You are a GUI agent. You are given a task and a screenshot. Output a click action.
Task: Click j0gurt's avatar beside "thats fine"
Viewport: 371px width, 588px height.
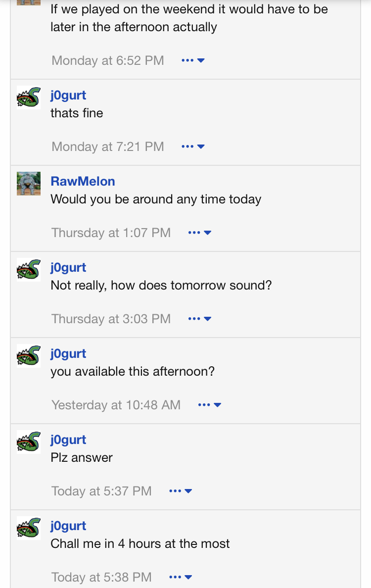click(29, 97)
